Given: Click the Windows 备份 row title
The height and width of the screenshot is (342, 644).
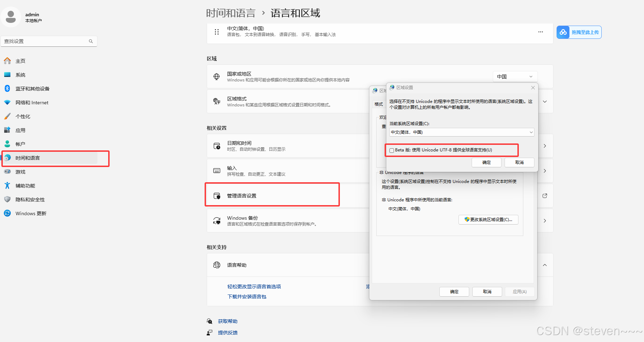Looking at the screenshot, I should coord(242,218).
